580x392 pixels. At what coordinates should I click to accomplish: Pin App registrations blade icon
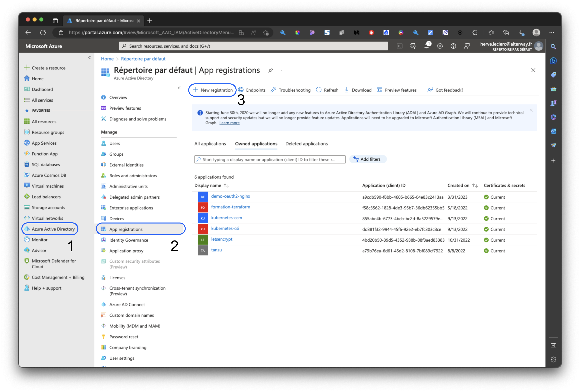click(x=271, y=70)
